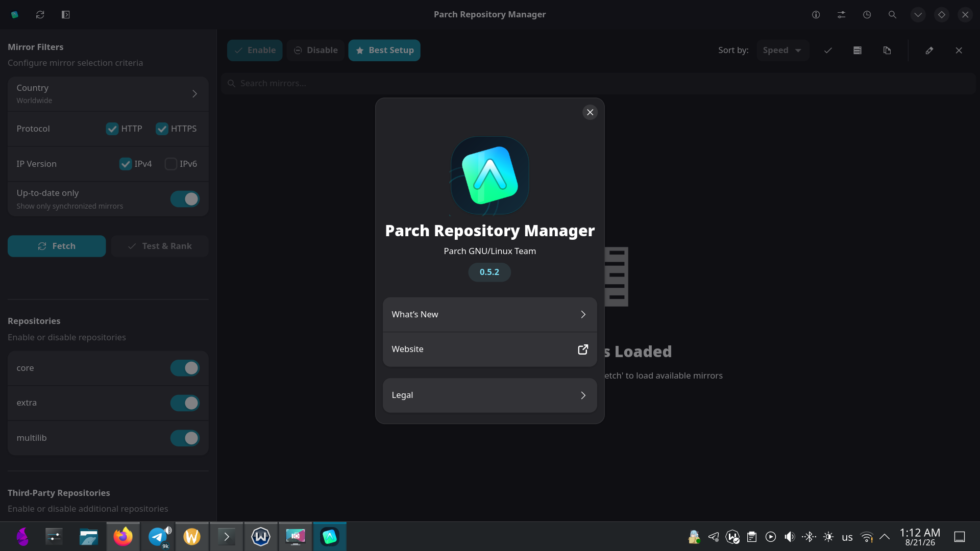Click the 'Protocol' label
Image resolution: width=980 pixels, height=551 pixels.
pos(33,129)
